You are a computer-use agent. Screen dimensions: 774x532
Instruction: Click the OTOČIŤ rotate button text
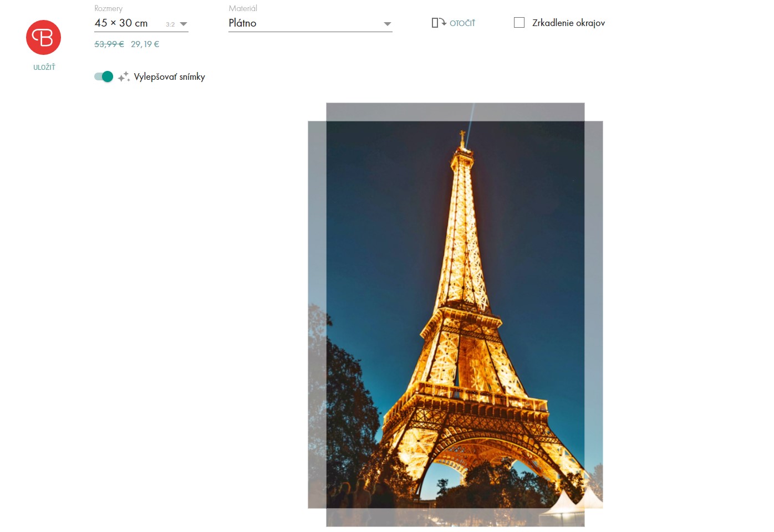462,23
